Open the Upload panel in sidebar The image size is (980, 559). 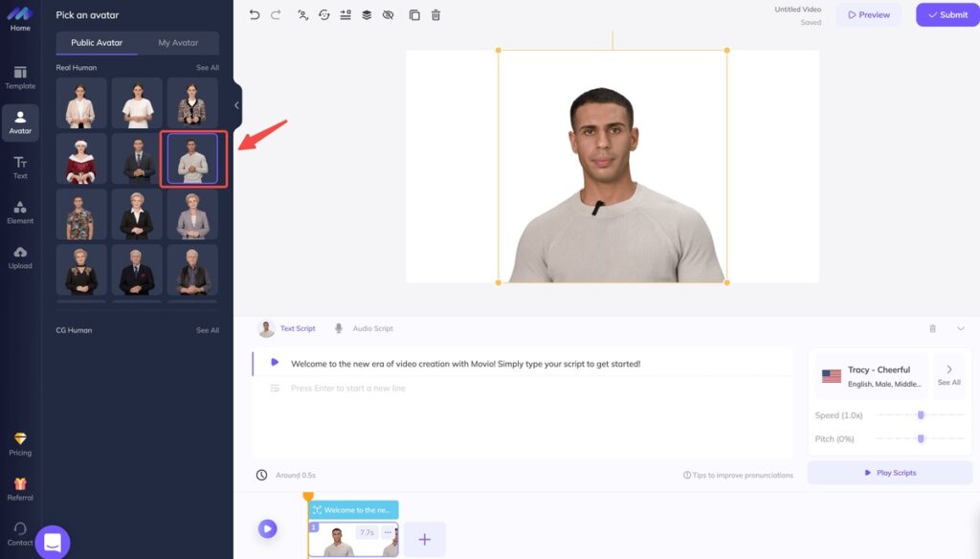click(x=20, y=257)
